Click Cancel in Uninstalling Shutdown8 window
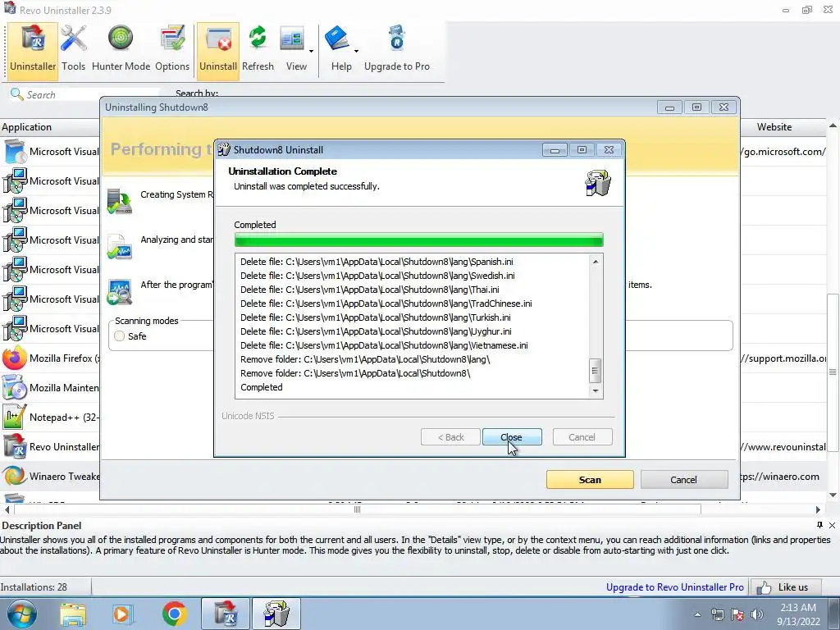 (x=684, y=479)
